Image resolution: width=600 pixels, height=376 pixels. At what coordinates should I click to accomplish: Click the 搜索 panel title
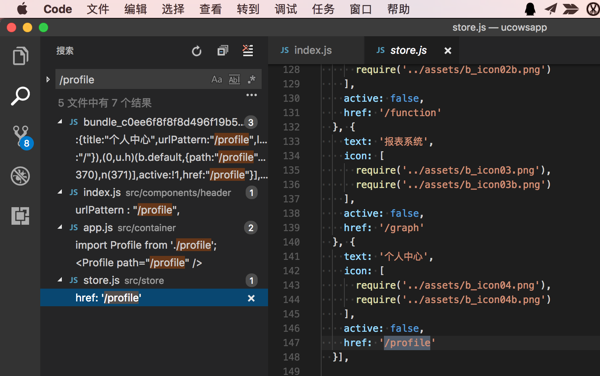click(x=65, y=51)
